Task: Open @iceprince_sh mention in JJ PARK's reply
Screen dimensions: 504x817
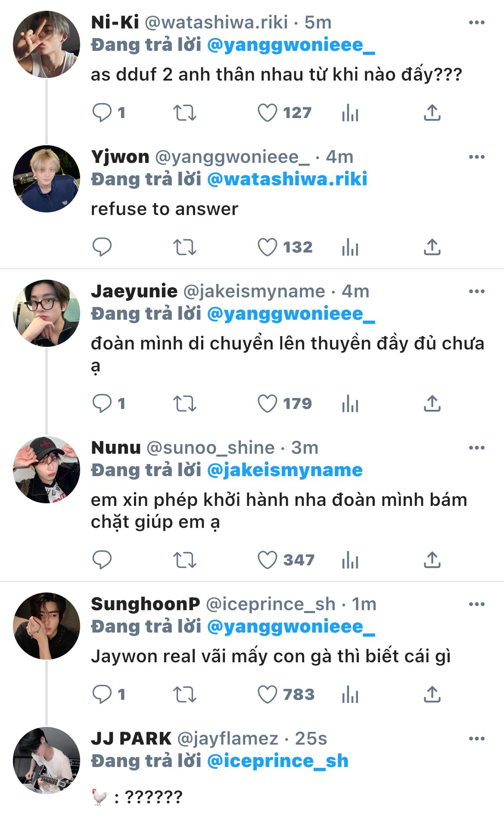Action: pyautogui.click(x=277, y=761)
